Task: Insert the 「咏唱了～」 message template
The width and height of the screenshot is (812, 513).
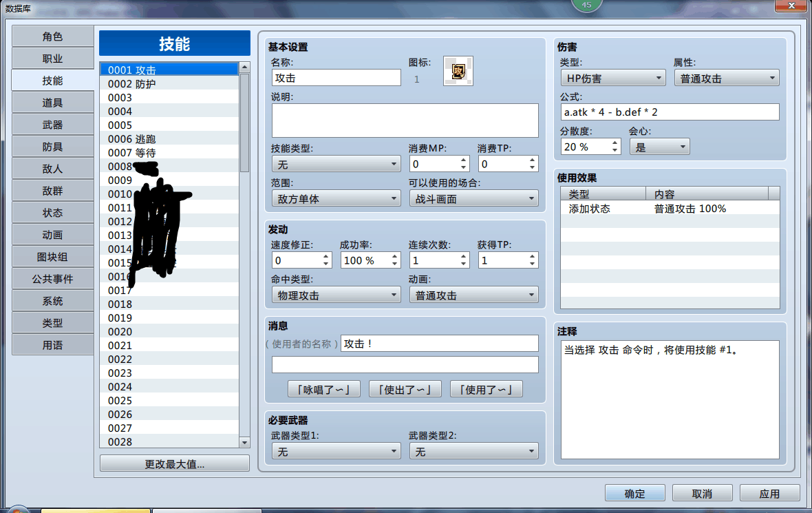Action: coord(323,389)
